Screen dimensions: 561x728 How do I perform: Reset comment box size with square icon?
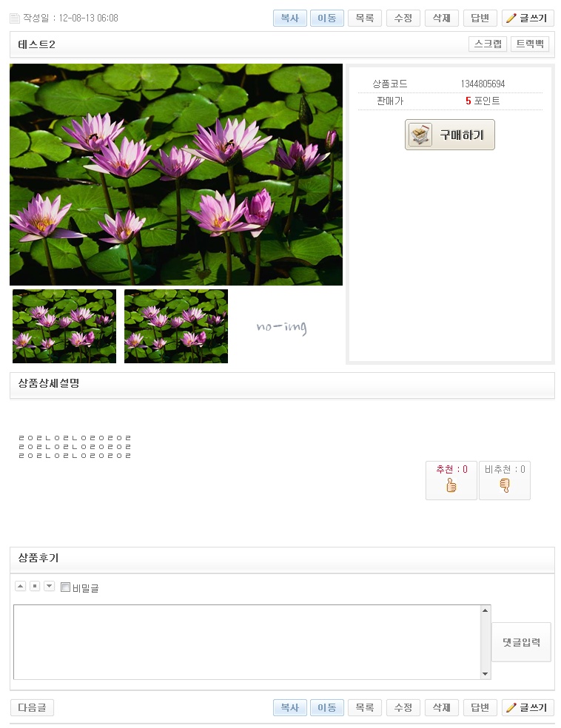coord(35,586)
